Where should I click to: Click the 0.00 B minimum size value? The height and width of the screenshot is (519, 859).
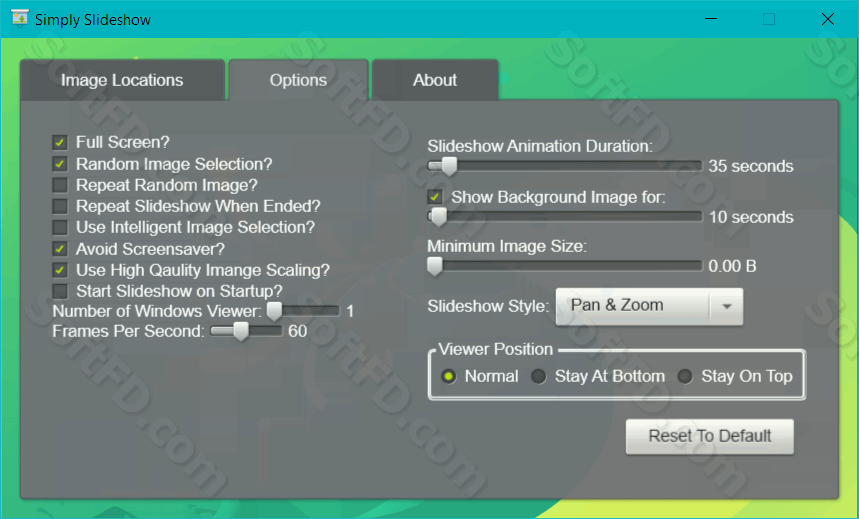(x=732, y=266)
